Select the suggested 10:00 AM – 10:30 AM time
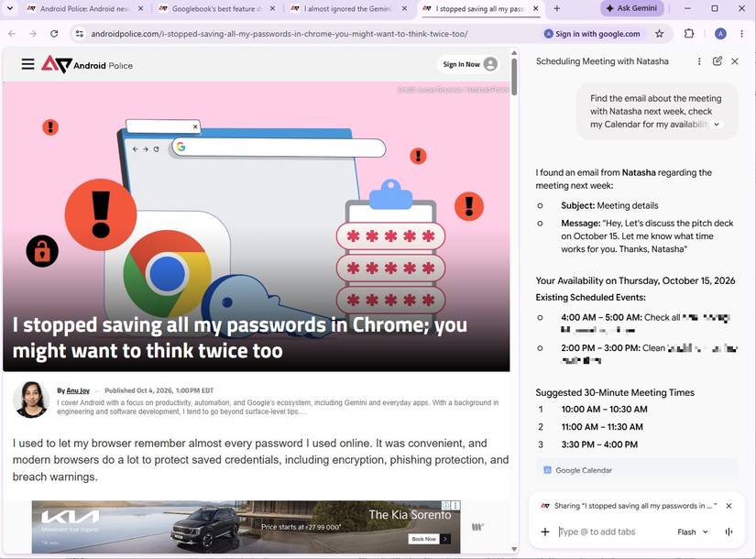Image resolution: width=756 pixels, height=559 pixels. (604, 409)
